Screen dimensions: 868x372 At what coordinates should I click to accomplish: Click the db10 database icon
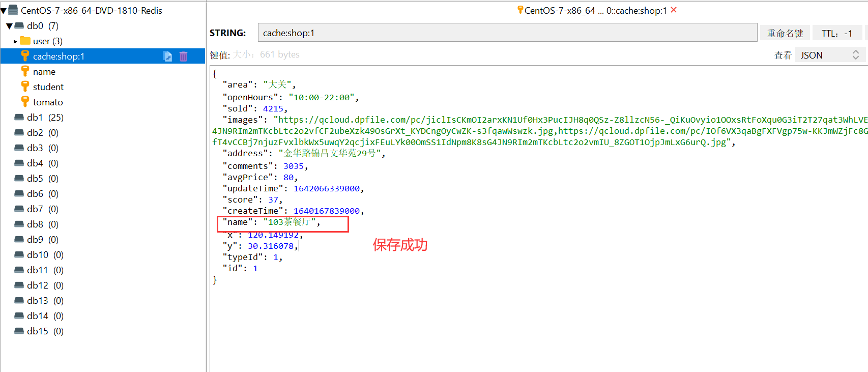(x=19, y=254)
